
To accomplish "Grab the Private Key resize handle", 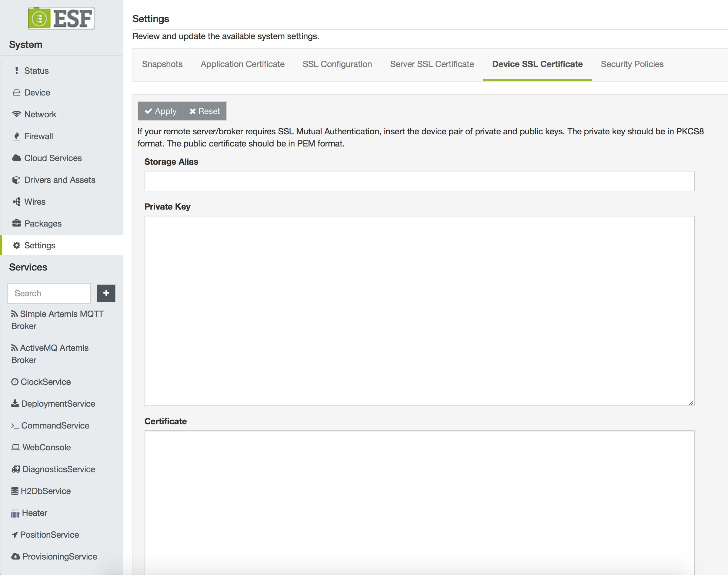I will (x=691, y=403).
